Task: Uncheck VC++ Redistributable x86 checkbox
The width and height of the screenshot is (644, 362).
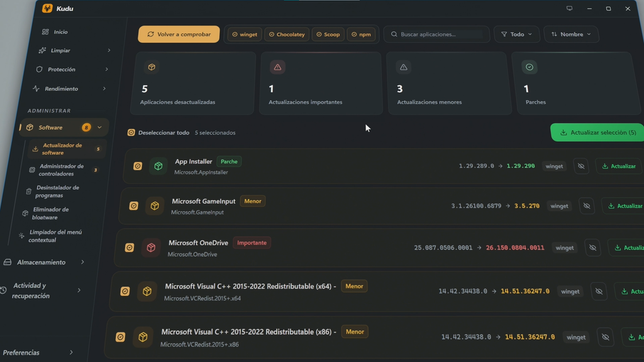Action: point(120,337)
